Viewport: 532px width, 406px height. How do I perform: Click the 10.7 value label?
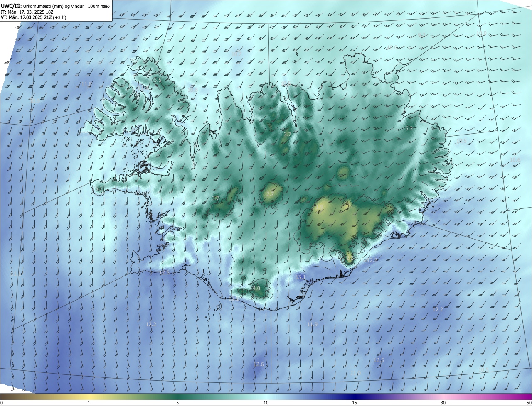click(236, 54)
